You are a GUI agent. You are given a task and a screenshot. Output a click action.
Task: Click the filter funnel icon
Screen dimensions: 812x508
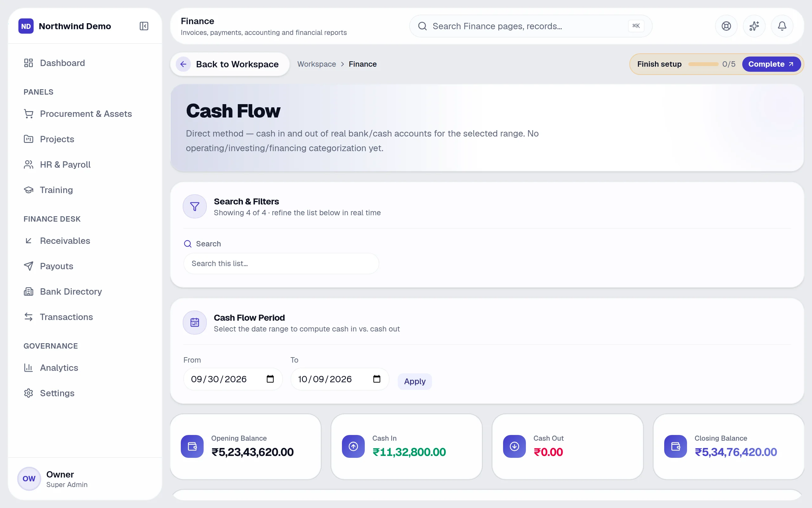click(195, 206)
